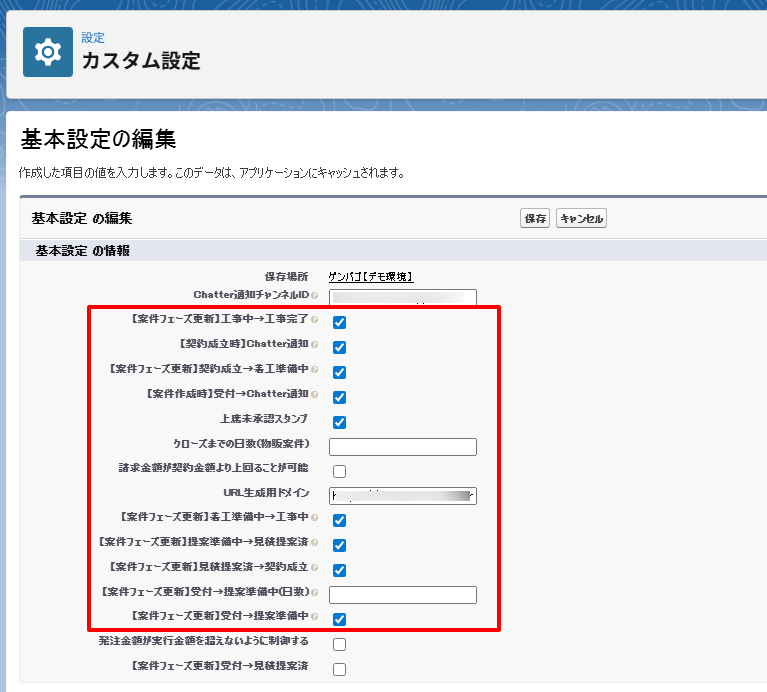This screenshot has width=767, height=692.
Task: Toggle the 上席未承認スタンプ checkbox
Action: [x=340, y=422]
